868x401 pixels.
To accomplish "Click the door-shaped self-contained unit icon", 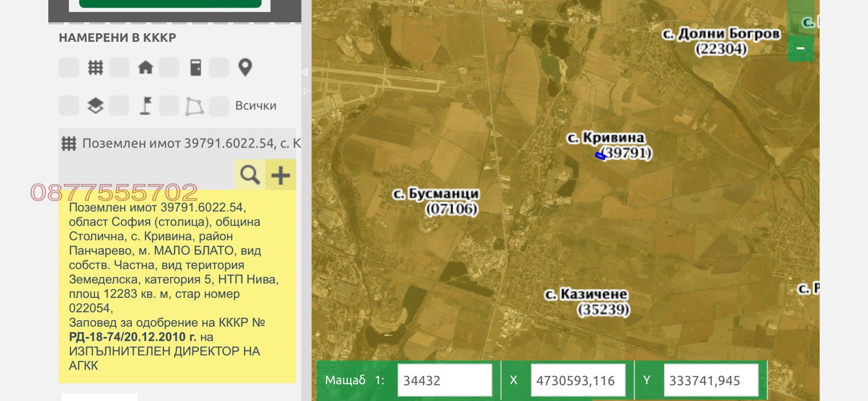I will [196, 68].
